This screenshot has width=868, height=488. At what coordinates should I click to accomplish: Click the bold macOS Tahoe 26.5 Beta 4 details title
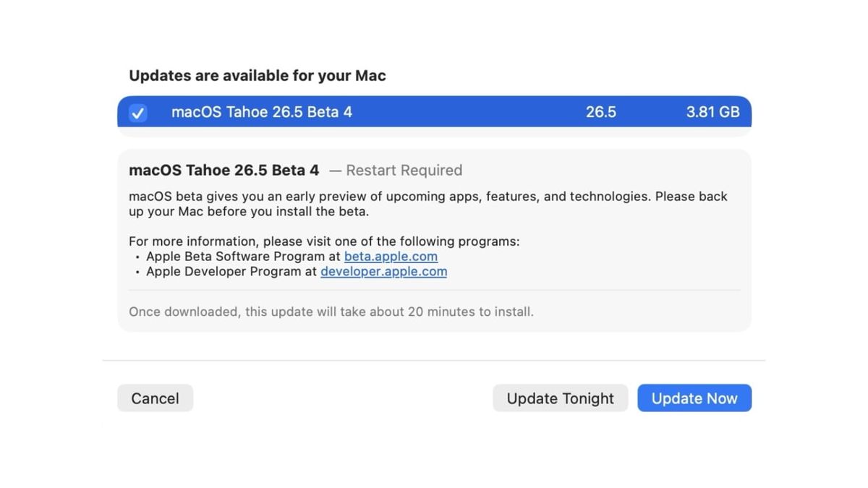point(224,171)
